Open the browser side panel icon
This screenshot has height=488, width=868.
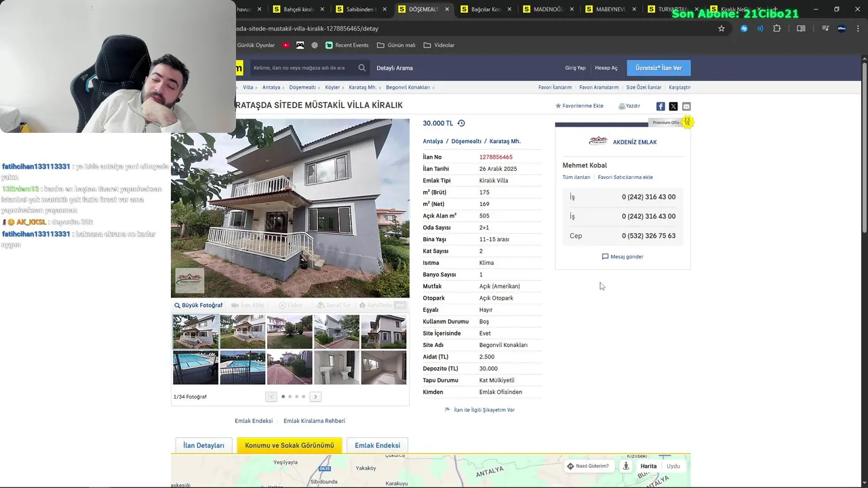801,28
